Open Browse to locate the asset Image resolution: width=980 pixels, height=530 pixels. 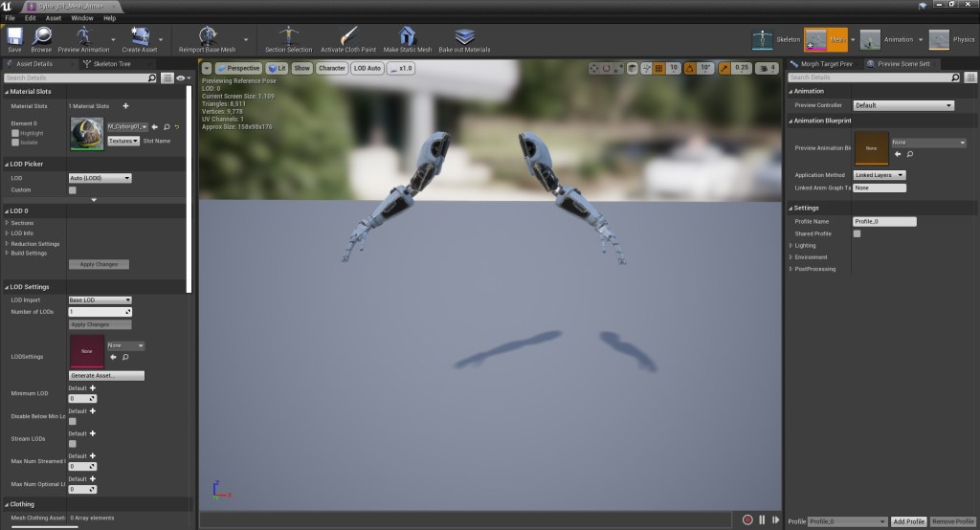(41, 37)
